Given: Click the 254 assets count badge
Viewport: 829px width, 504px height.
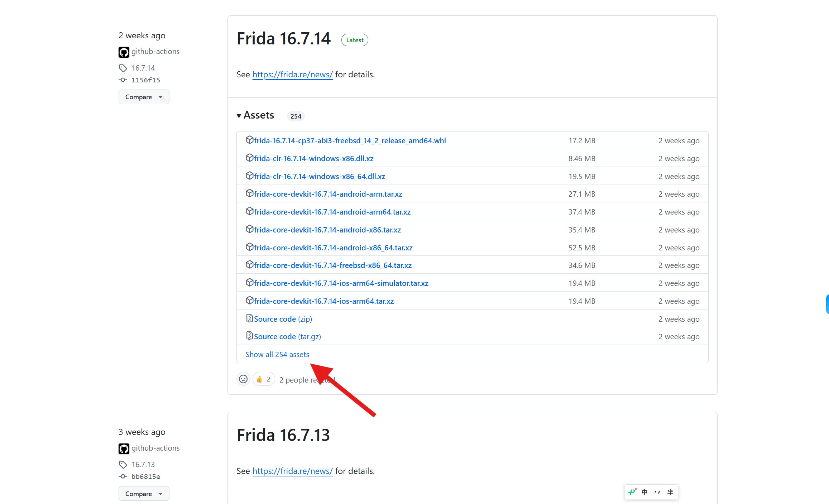Looking at the screenshot, I should (296, 116).
